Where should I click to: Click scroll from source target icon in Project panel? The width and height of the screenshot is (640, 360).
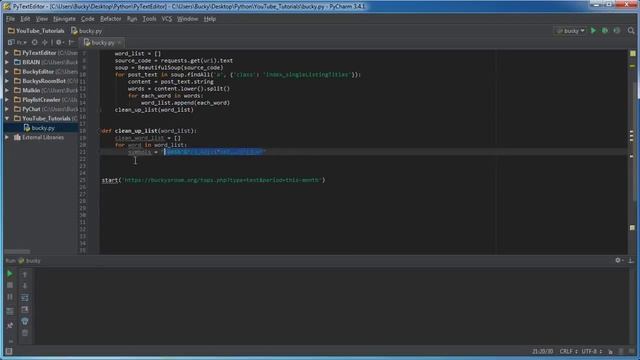[x=34, y=42]
